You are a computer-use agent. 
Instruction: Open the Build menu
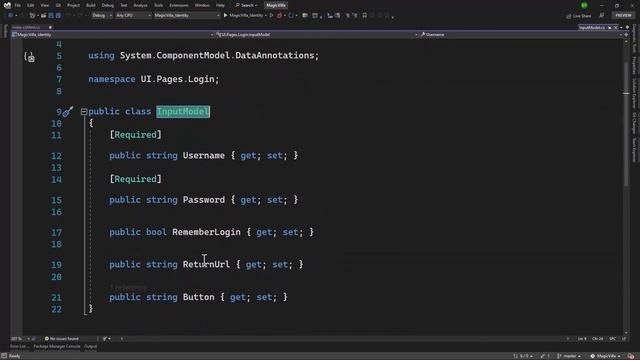pos(91,5)
